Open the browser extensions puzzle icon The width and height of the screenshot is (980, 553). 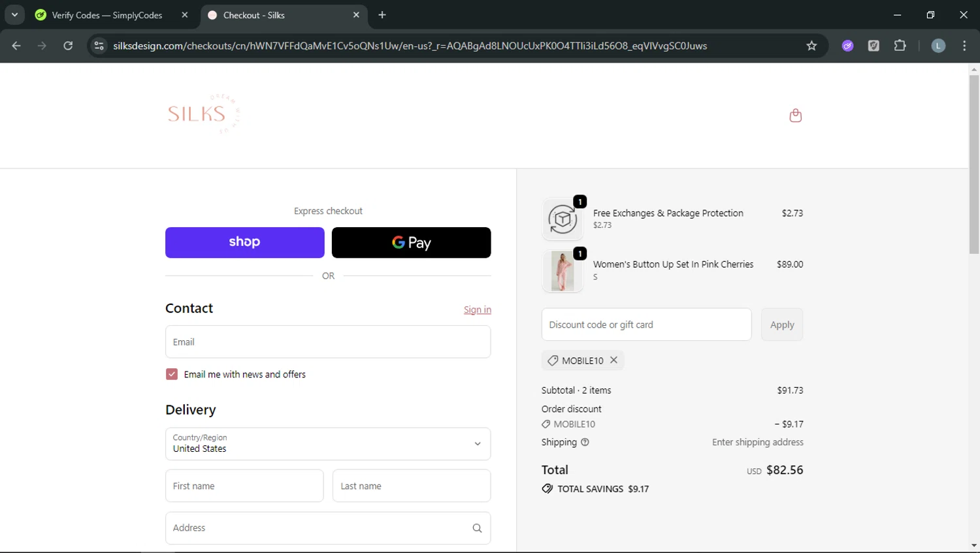click(900, 46)
